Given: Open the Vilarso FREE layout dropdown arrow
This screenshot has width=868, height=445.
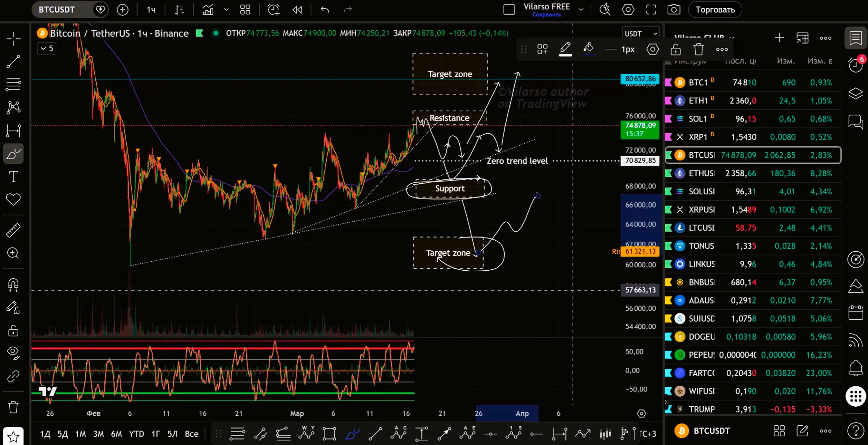Looking at the screenshot, I should pyautogui.click(x=581, y=10).
